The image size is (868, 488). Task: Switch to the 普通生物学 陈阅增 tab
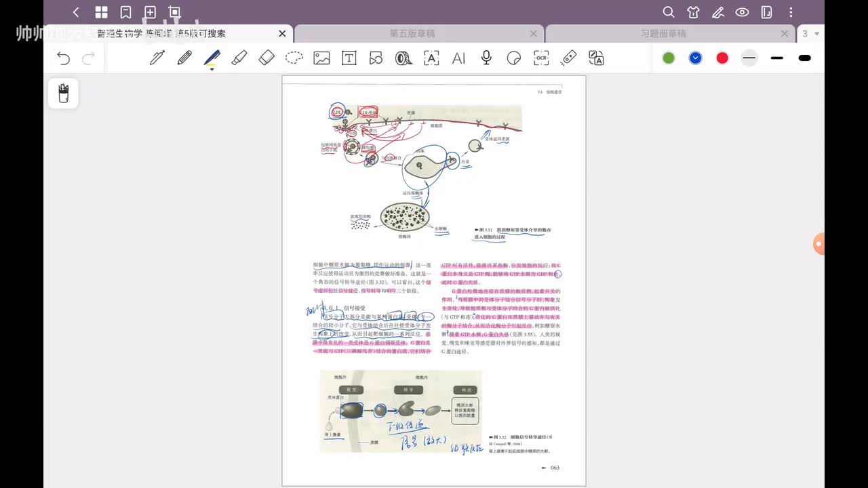pyautogui.click(x=169, y=34)
